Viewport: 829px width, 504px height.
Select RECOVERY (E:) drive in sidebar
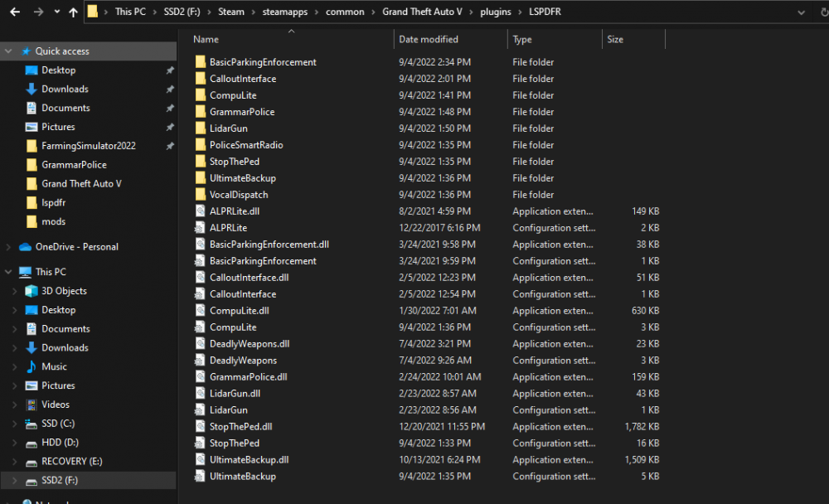[71, 461]
